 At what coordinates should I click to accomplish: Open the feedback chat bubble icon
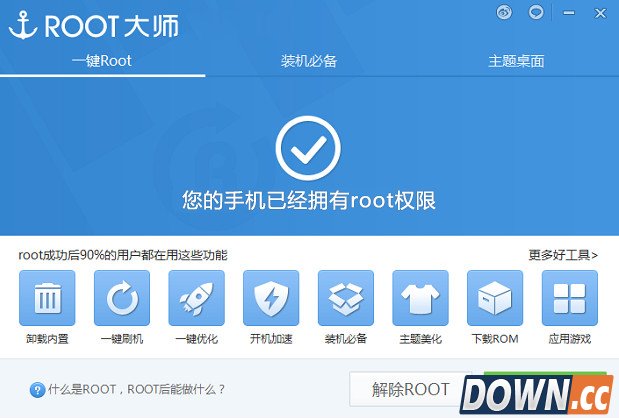[x=536, y=13]
